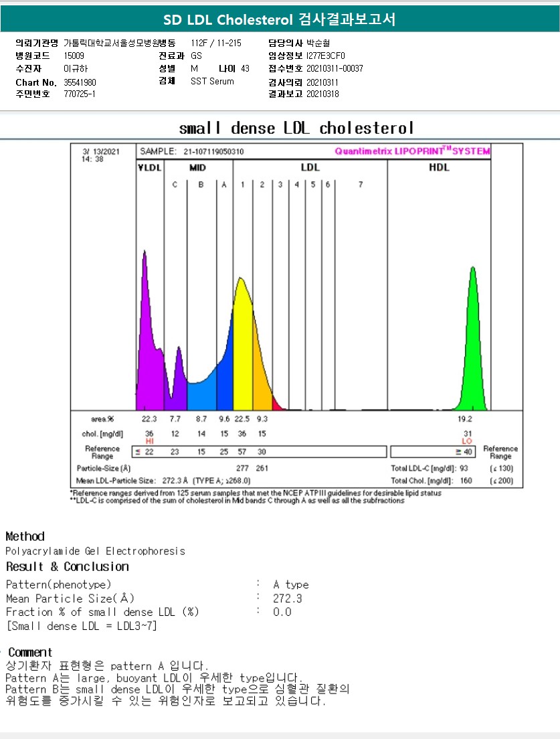The width and height of the screenshot is (560, 739).
Task: Select the particle size value '261'
Action: [x=262, y=468]
